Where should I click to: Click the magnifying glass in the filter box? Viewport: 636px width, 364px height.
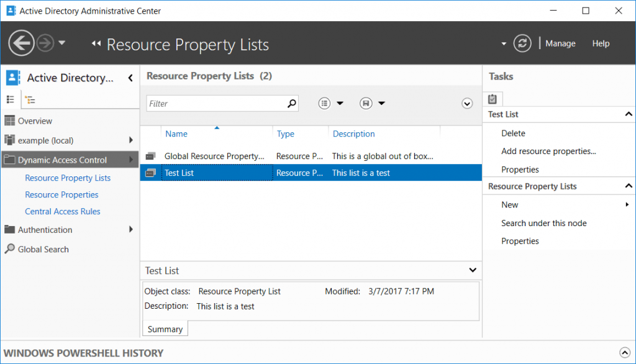(x=291, y=103)
